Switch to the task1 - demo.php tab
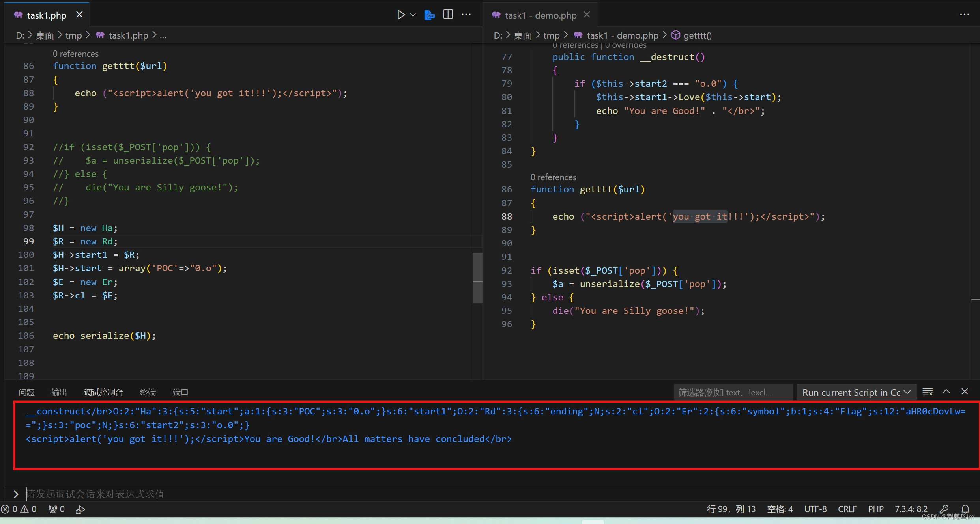This screenshot has width=980, height=524. [x=540, y=15]
